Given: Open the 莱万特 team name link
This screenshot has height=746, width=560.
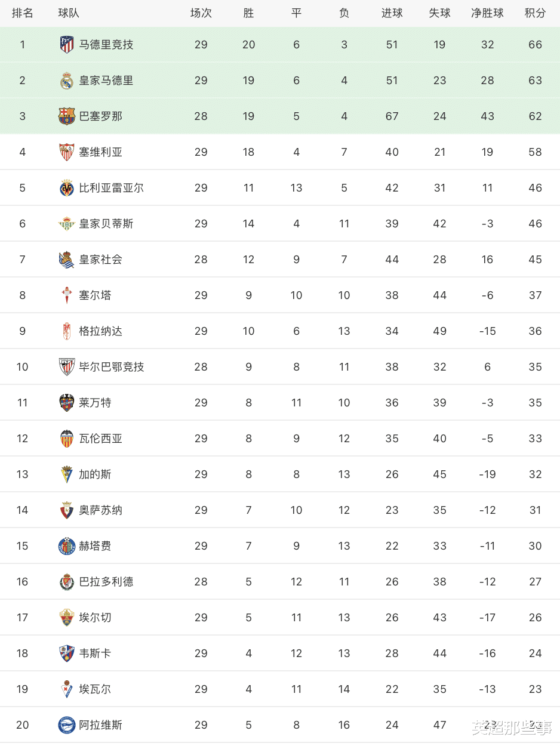Looking at the screenshot, I should click(96, 403).
